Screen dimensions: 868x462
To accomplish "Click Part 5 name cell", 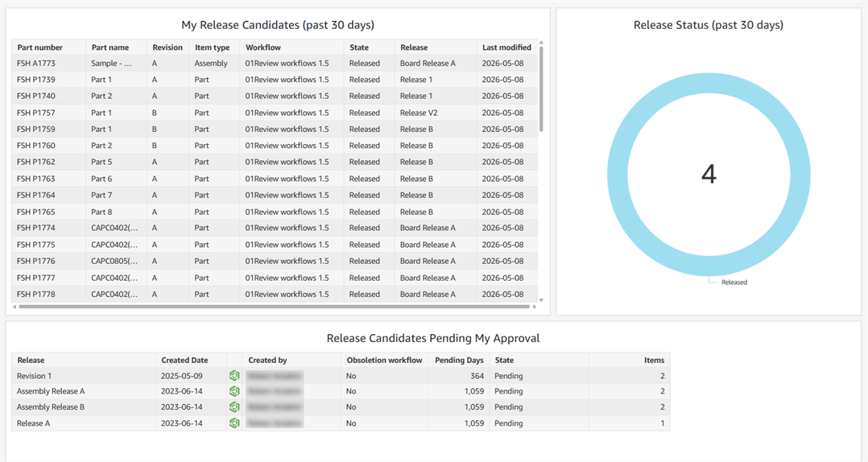I will click(101, 162).
